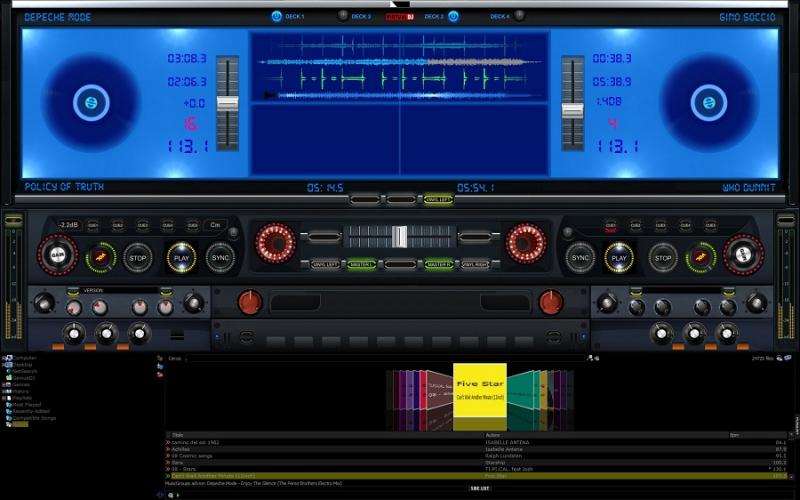Toggle Deck 4 selector button
This screenshot has width=800, height=500.
[519, 16]
